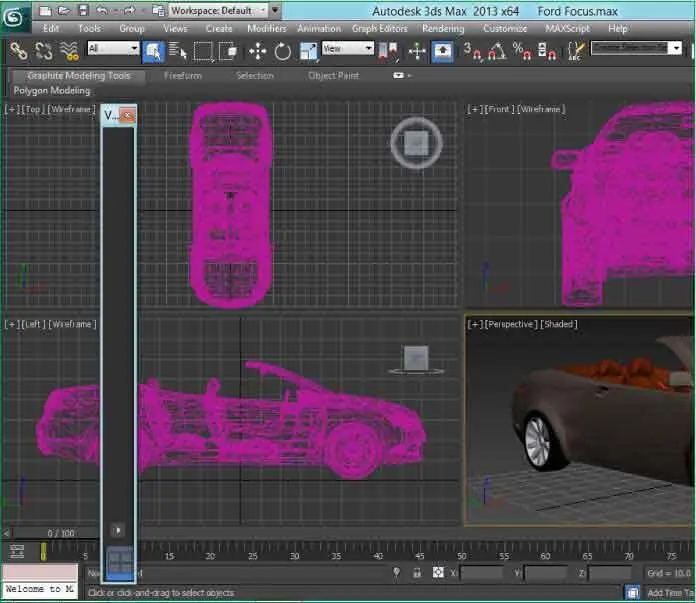
Task: Open the Rendering menu
Action: 443,28
